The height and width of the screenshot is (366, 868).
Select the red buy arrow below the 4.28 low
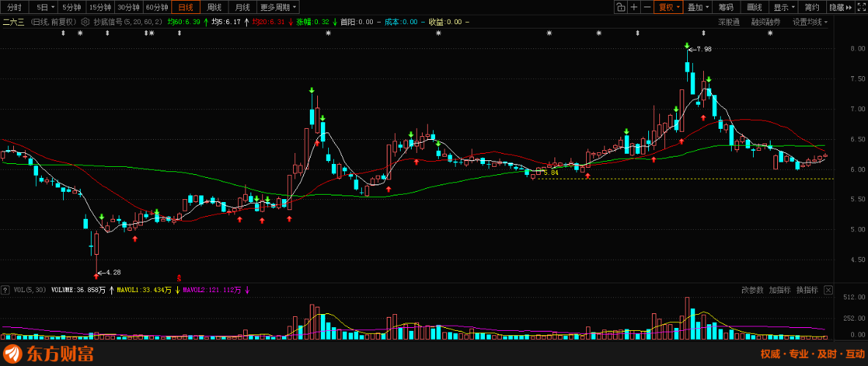tap(96, 275)
